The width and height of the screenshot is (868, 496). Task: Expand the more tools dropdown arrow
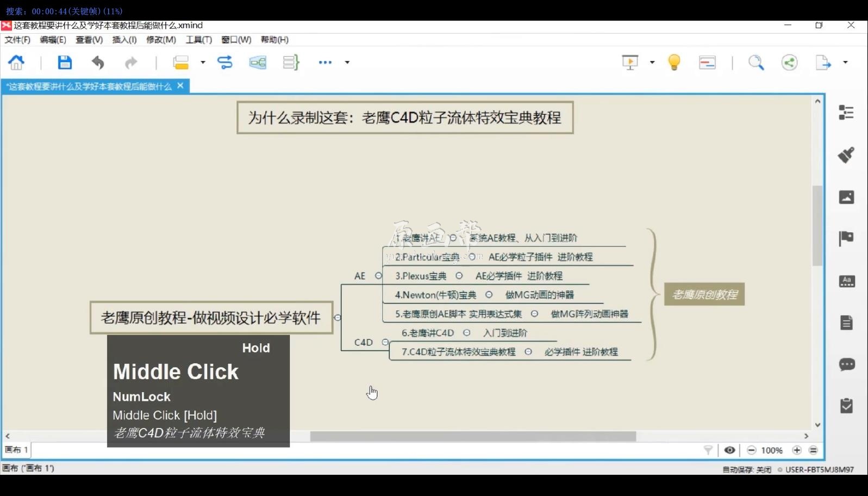click(x=347, y=63)
